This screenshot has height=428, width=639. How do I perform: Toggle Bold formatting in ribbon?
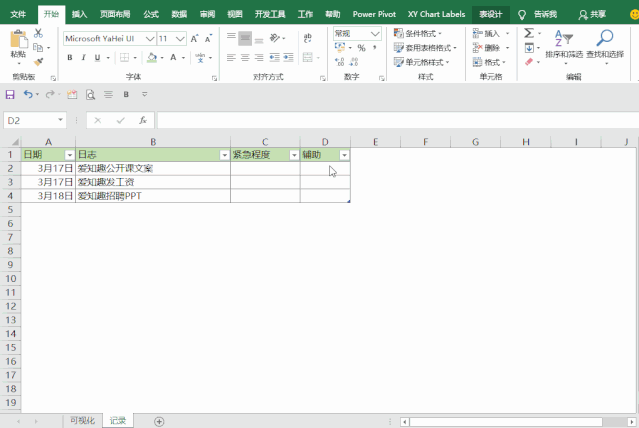[x=70, y=57]
